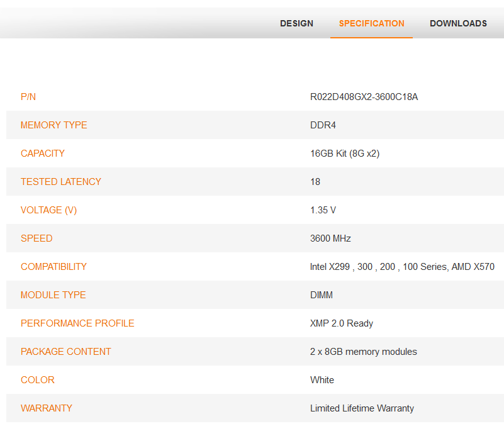Open the Design tab
Screen dimensions: 504x431
point(296,23)
